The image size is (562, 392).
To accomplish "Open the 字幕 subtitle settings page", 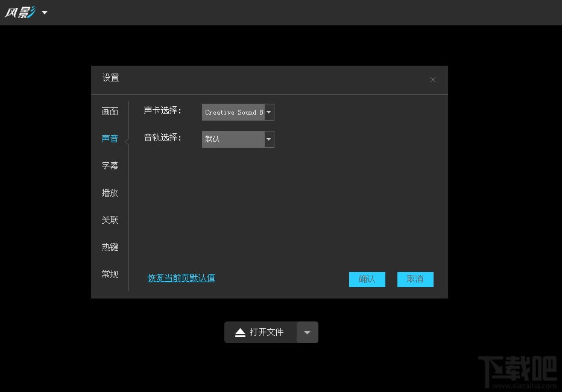I will point(110,165).
